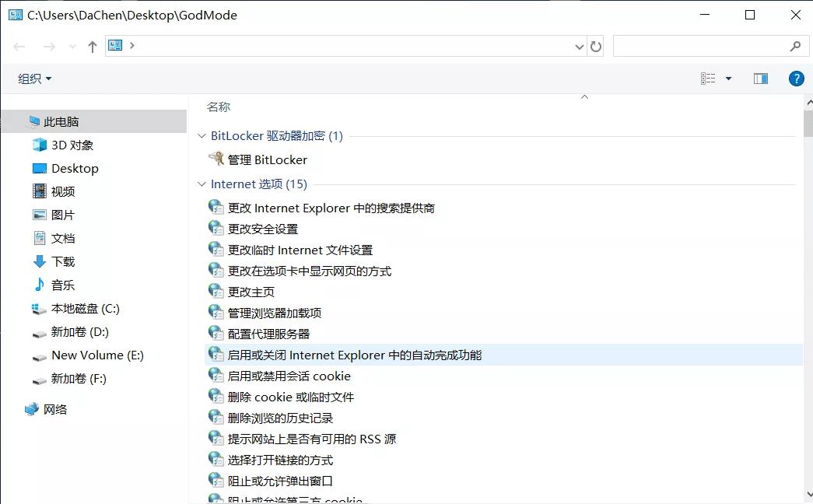The width and height of the screenshot is (813, 504).
Task: Open address bar history dropdown
Action: point(579,47)
